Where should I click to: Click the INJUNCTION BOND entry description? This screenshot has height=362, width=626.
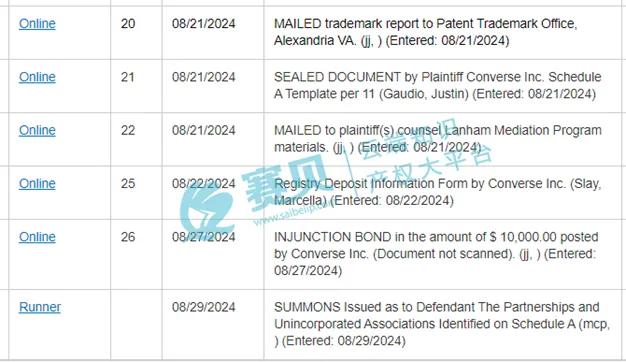(x=436, y=253)
